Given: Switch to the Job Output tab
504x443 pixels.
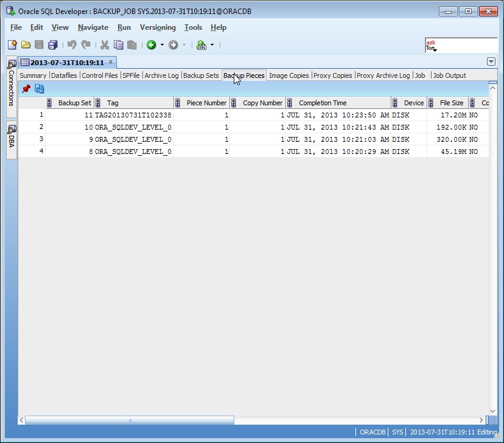Looking at the screenshot, I should point(449,75).
